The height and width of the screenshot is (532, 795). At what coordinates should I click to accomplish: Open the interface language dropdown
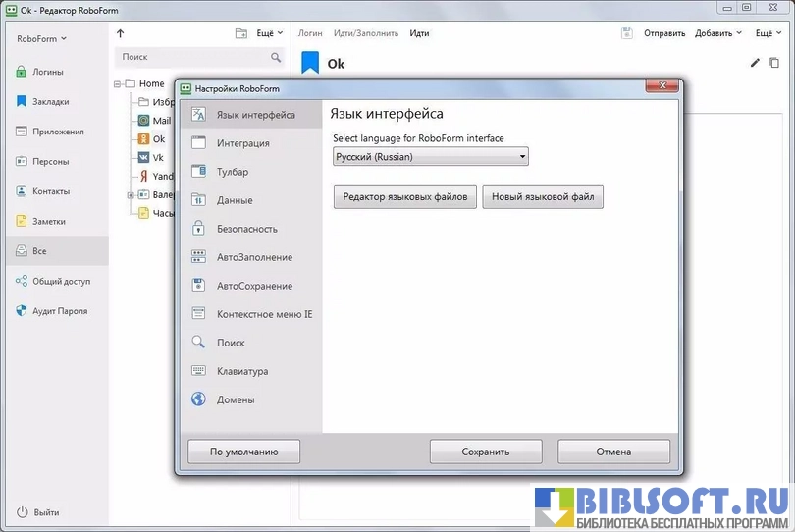click(430, 156)
